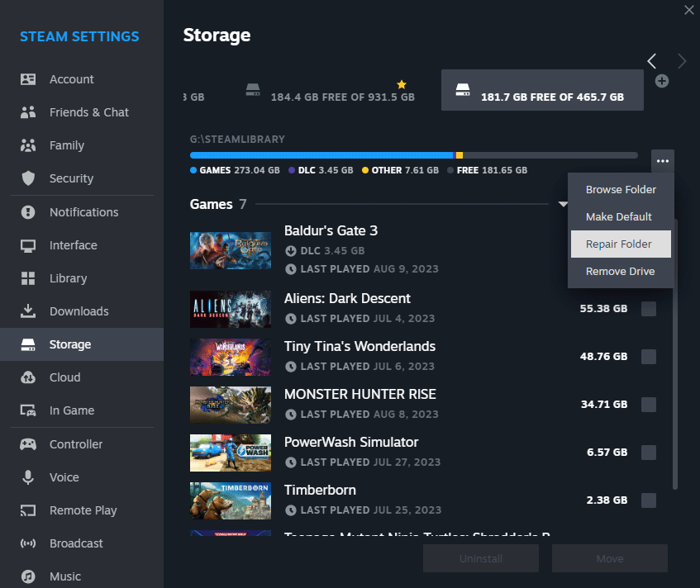Select Tiny Tina's Wonderlands for moving
The width and height of the screenshot is (700, 588).
[649, 356]
